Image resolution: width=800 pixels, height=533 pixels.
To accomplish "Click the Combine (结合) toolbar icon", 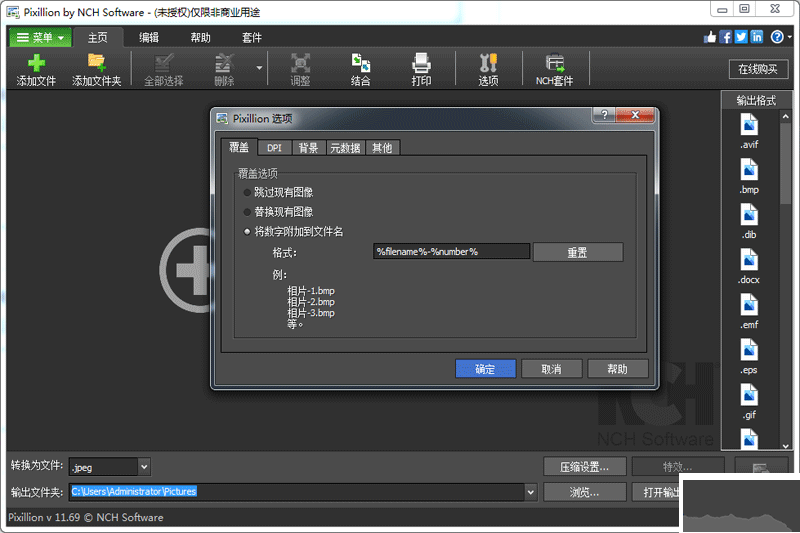I will coord(361,63).
